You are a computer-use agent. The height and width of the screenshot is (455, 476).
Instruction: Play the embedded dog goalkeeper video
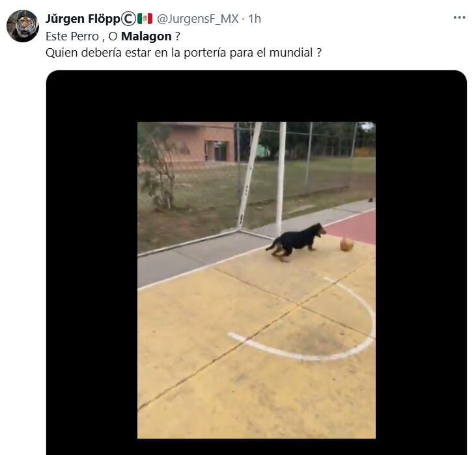click(256, 280)
